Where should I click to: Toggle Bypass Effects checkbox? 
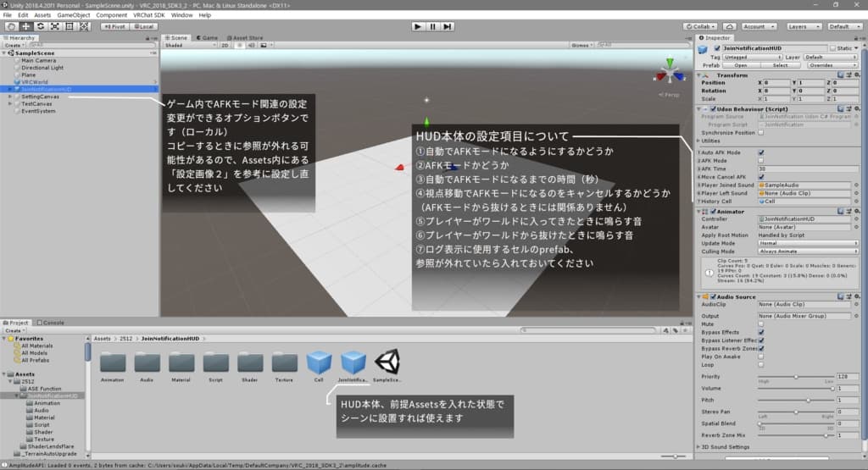point(761,332)
